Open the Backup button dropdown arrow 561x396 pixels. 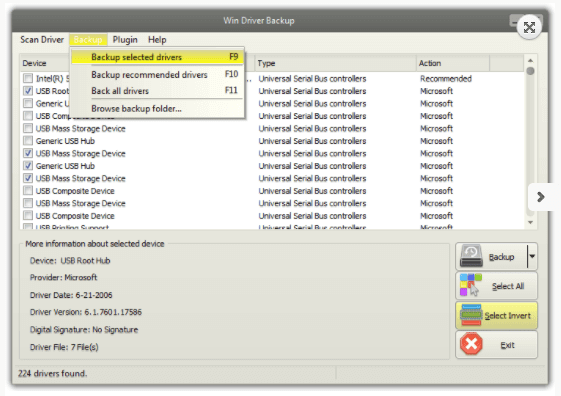point(532,256)
